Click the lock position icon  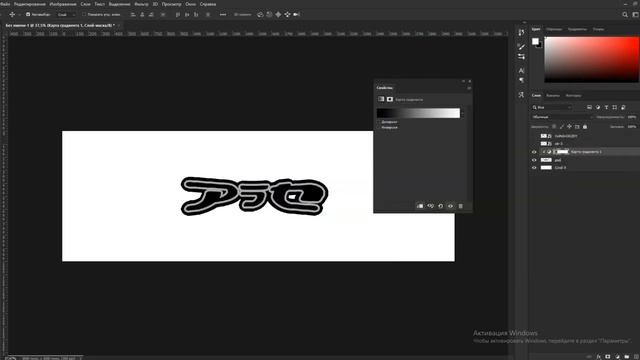569,127
